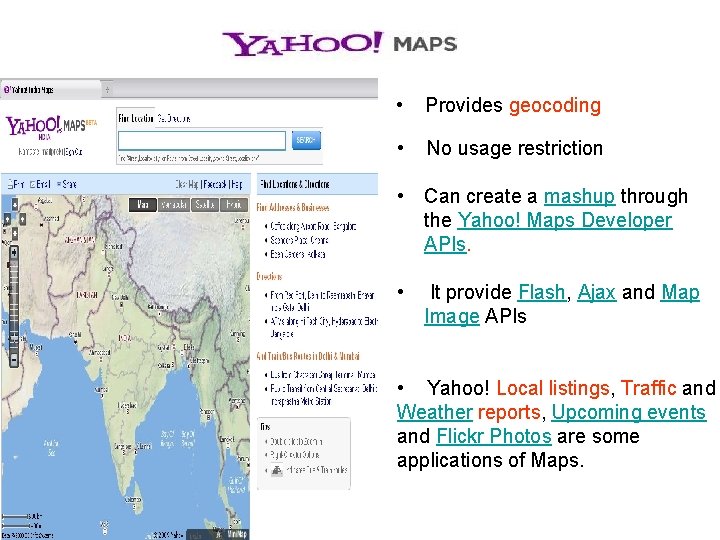720x540 pixels.
Task: Zoom in using the plus button
Action: pyautogui.click(x=14, y=252)
